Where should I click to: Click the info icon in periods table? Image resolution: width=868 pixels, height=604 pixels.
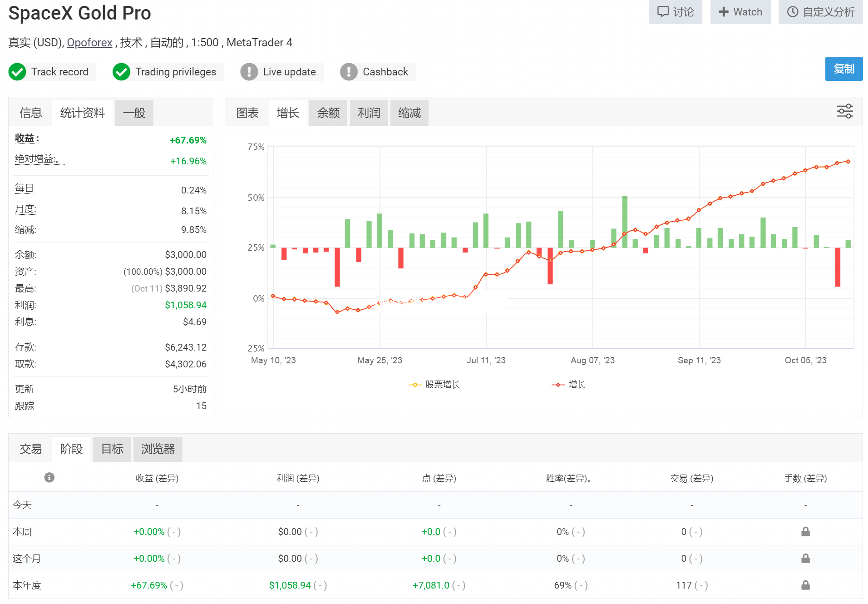click(49, 477)
